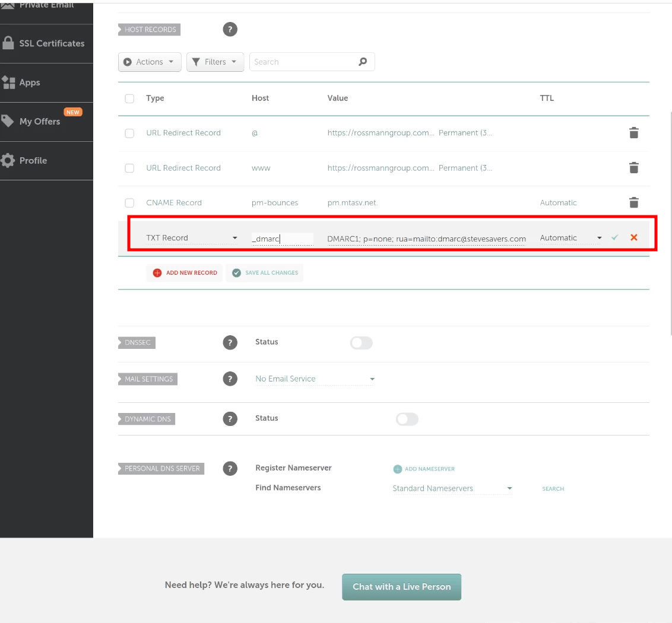Check the pm-bounces CNAME Record checkbox
This screenshot has width=672, height=623.
click(x=129, y=203)
